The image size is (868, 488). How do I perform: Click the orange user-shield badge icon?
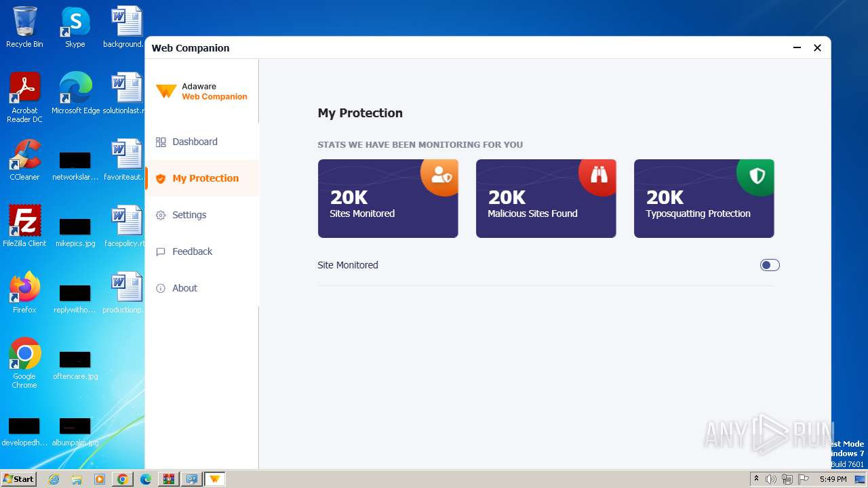(441, 176)
